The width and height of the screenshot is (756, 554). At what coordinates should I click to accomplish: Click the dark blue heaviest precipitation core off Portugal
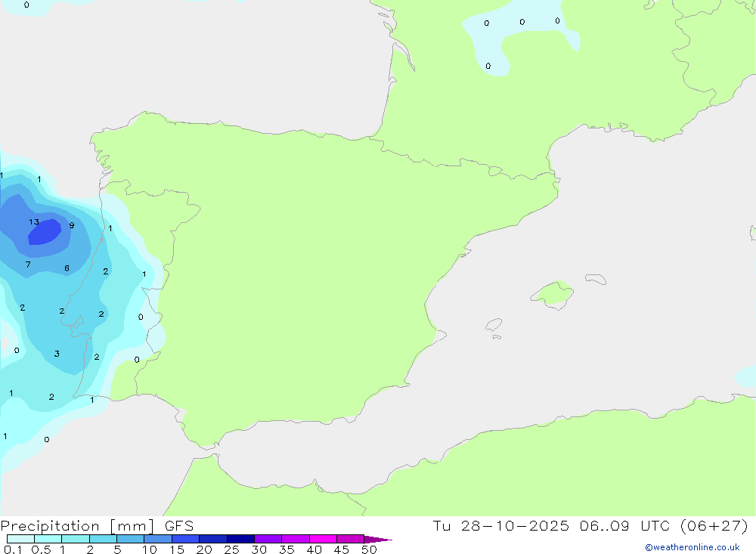point(45,232)
